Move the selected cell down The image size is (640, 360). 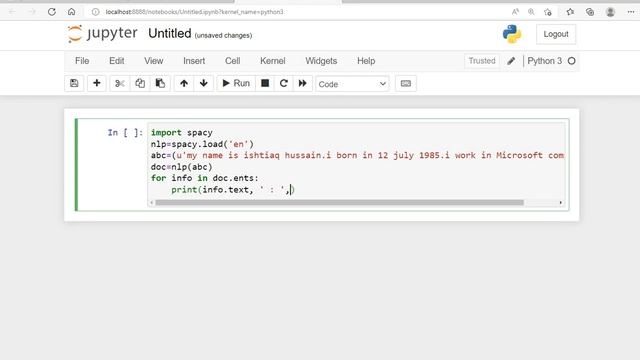pyautogui.click(x=204, y=83)
